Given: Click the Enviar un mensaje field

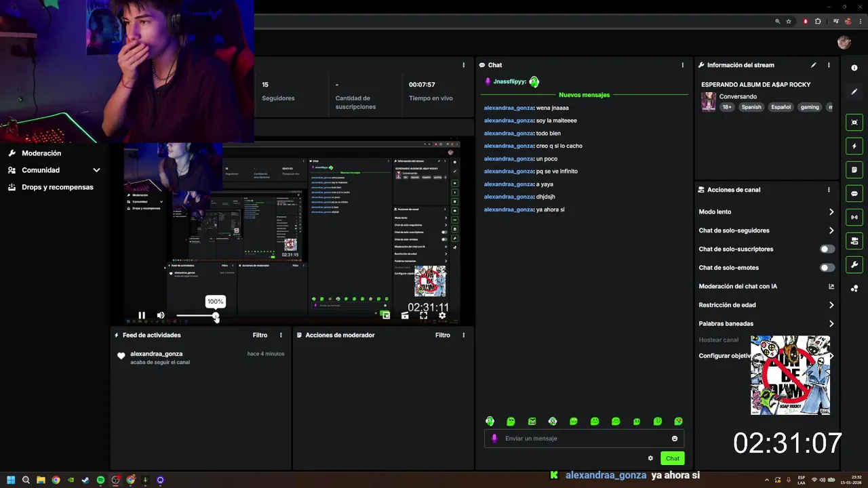Looking at the screenshot, I should point(583,439).
